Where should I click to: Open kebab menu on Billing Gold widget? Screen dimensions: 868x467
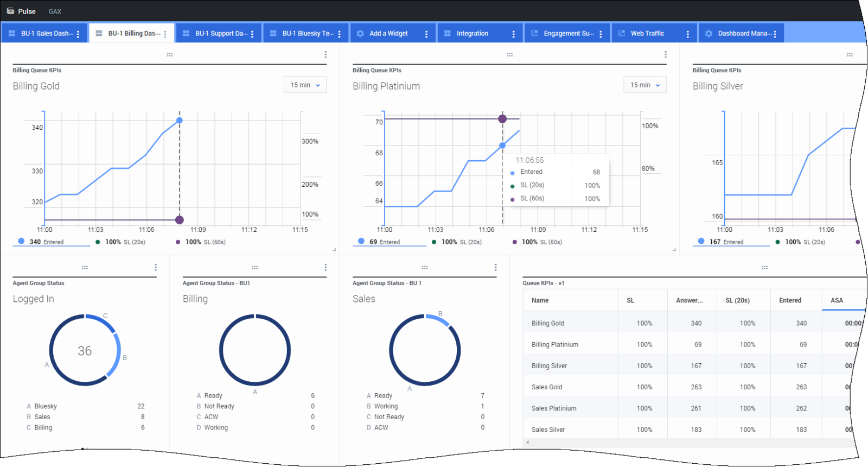(x=325, y=55)
